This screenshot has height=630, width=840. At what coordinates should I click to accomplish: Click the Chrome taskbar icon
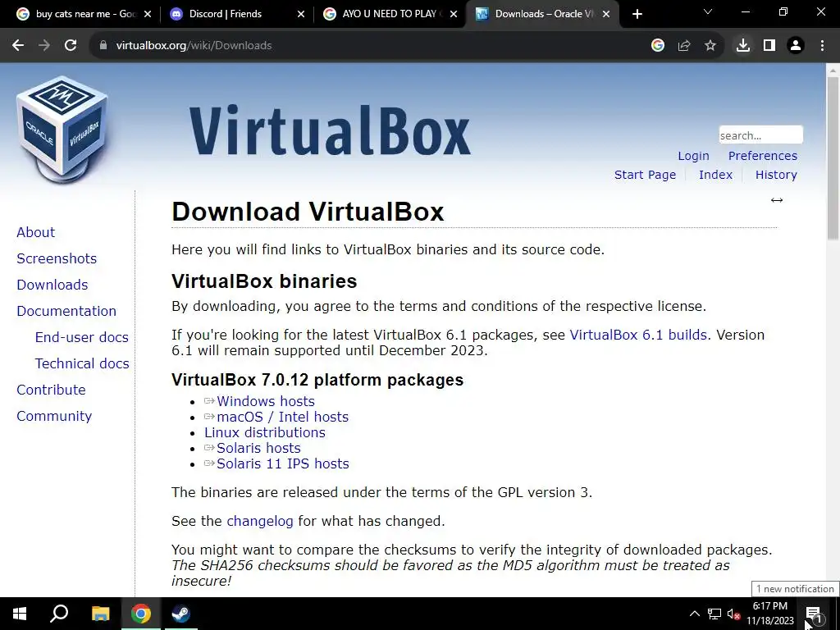[x=141, y=614]
